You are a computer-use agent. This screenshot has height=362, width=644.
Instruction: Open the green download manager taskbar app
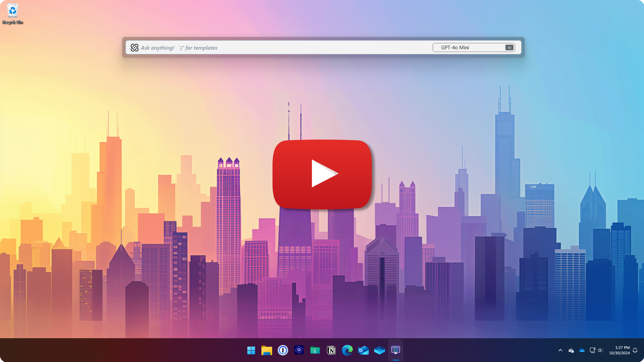pyautogui.click(x=315, y=350)
